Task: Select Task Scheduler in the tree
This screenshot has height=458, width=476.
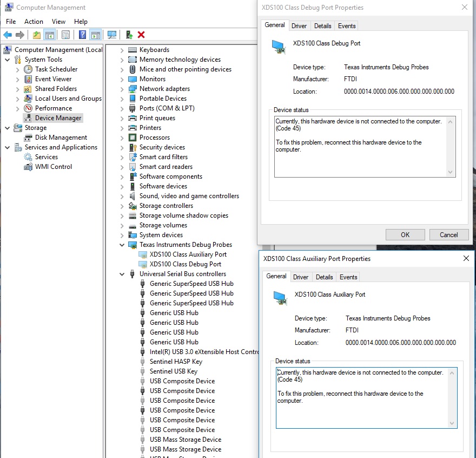Action: [56, 69]
